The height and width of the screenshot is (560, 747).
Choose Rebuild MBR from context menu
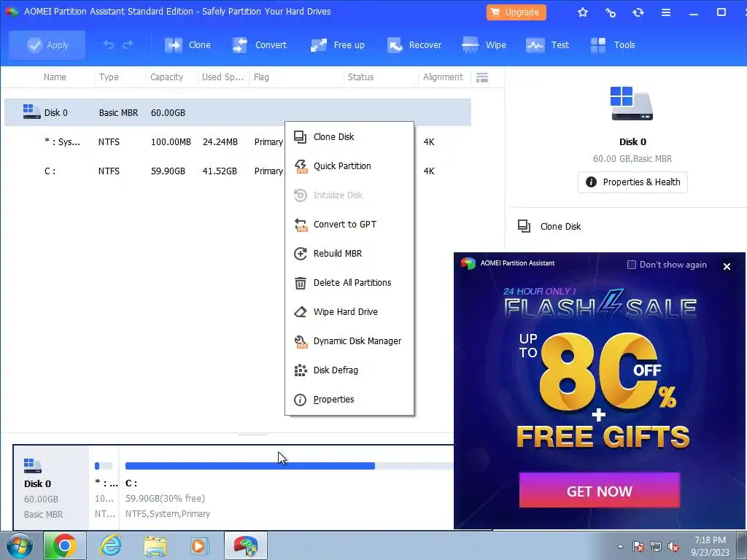tap(349, 253)
